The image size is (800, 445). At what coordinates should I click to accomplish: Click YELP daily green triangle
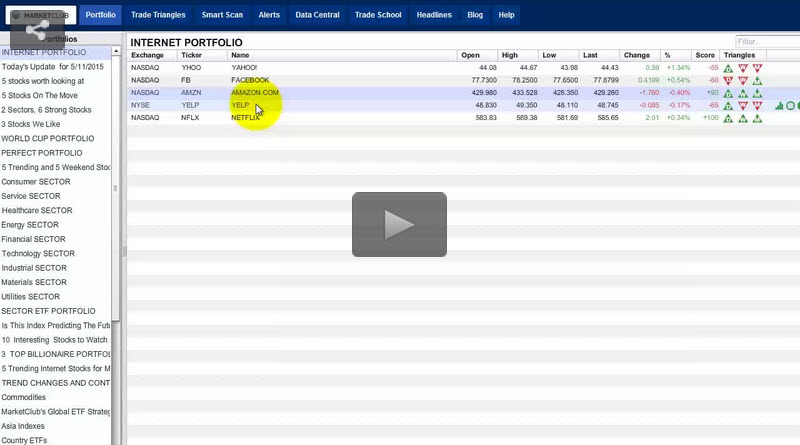pos(728,106)
